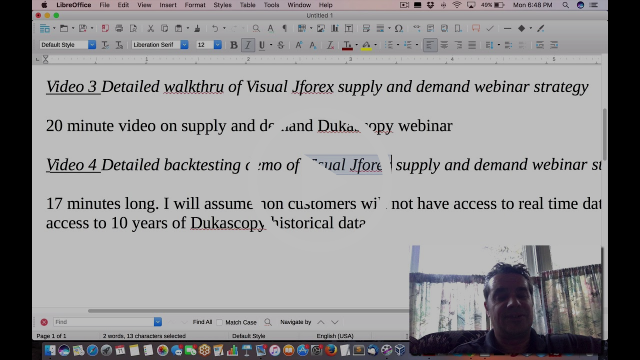The image size is (640, 360).
Task: Expand the font size 12 dropdown
Action: coord(218,45)
